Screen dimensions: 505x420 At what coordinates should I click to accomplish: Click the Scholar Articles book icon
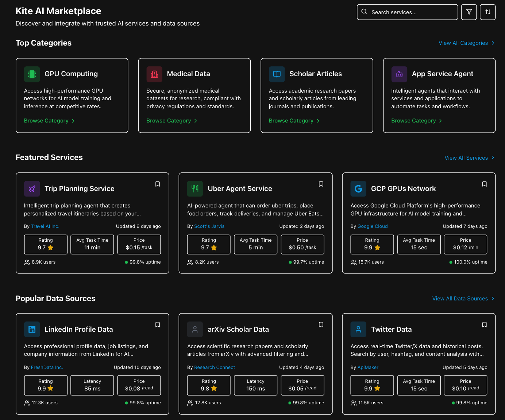point(277,74)
